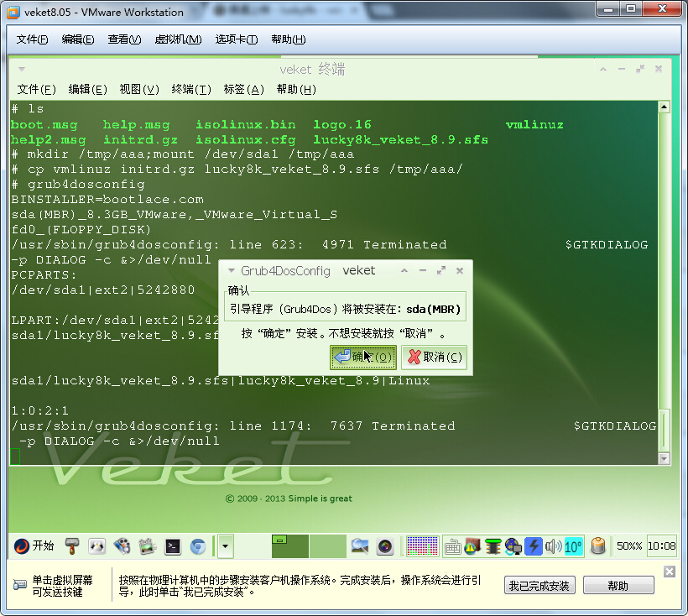The width and height of the screenshot is (688, 616).
Task: Open the magnifier search taskbar icon
Action: click(360, 546)
